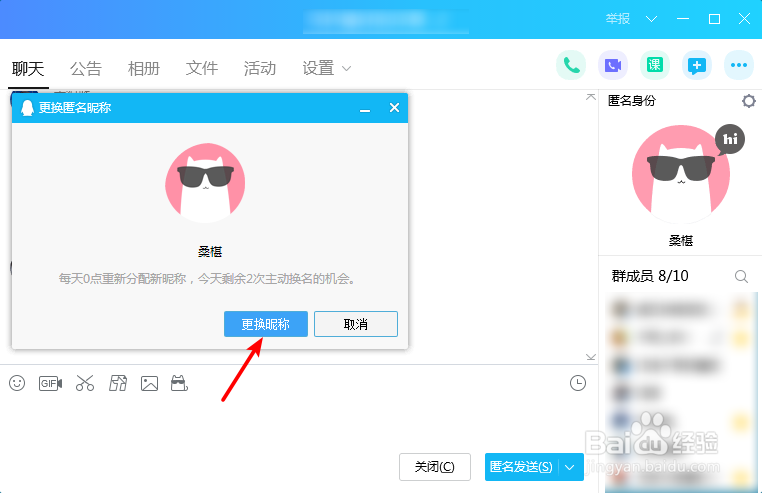
Task: Click the 匿名发送(S) button
Action: [x=522, y=467]
